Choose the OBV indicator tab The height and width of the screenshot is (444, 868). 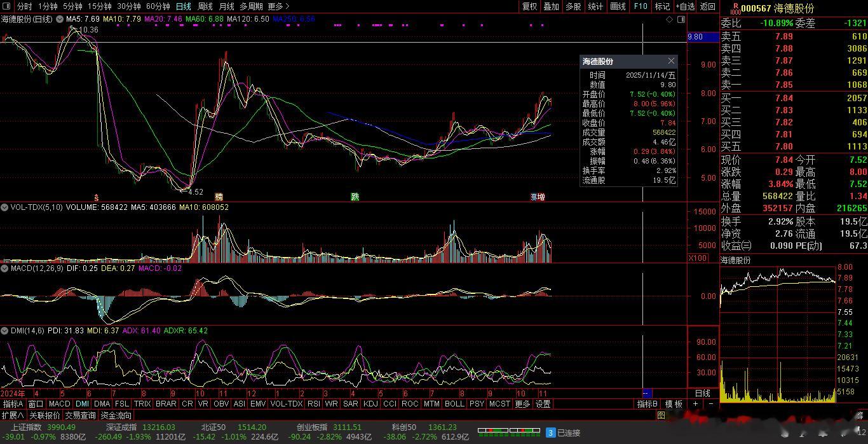point(220,404)
